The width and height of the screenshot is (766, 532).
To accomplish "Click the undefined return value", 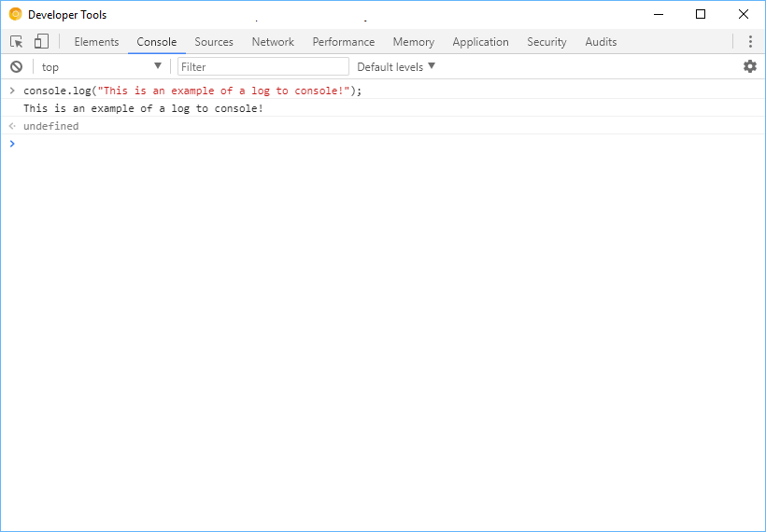I will click(x=50, y=126).
